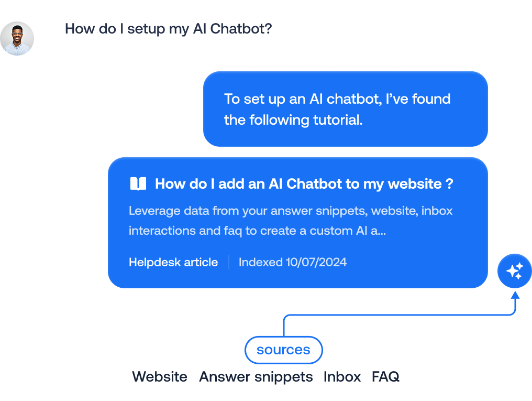
Task: Click the AI sparkle icon button
Action: point(514,270)
